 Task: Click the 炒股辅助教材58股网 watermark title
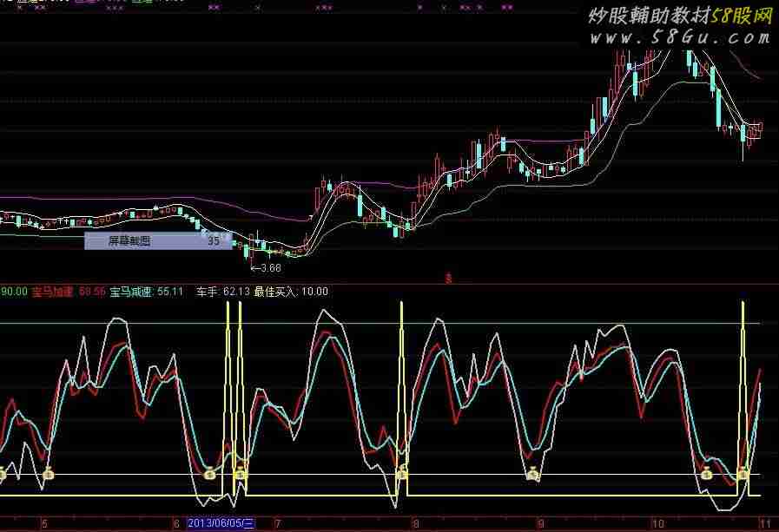pos(680,16)
